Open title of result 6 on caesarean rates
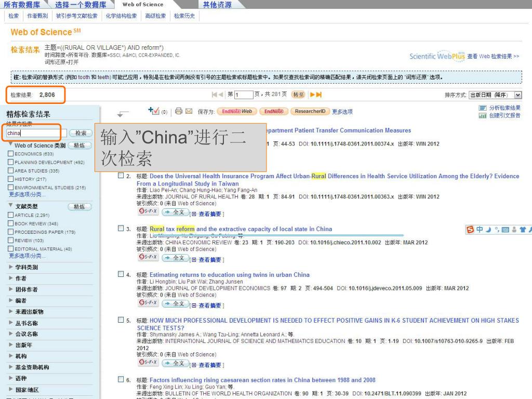Viewport: 532px width, 399px height. coord(262,380)
